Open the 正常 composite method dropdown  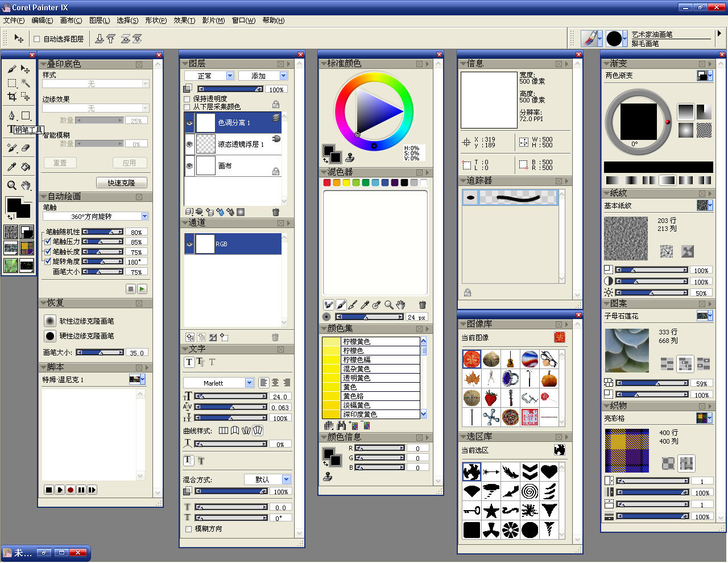(x=230, y=76)
